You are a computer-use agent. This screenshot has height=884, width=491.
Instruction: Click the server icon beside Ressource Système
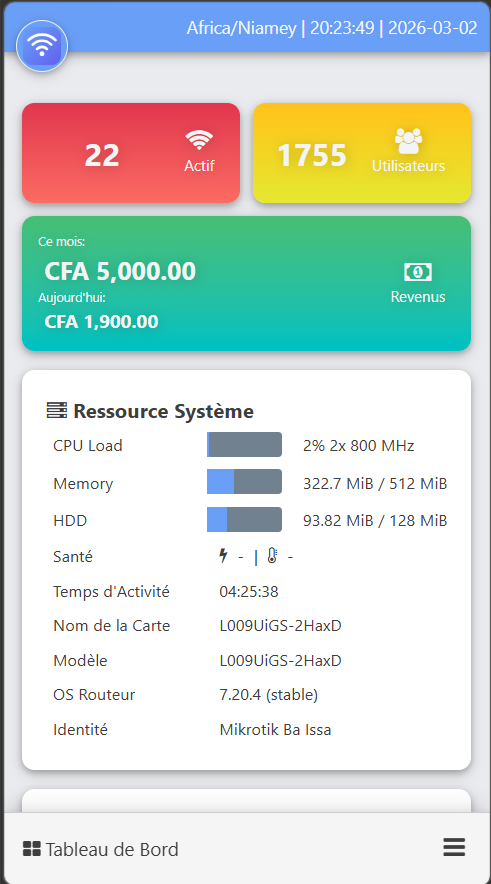[x=57, y=410]
